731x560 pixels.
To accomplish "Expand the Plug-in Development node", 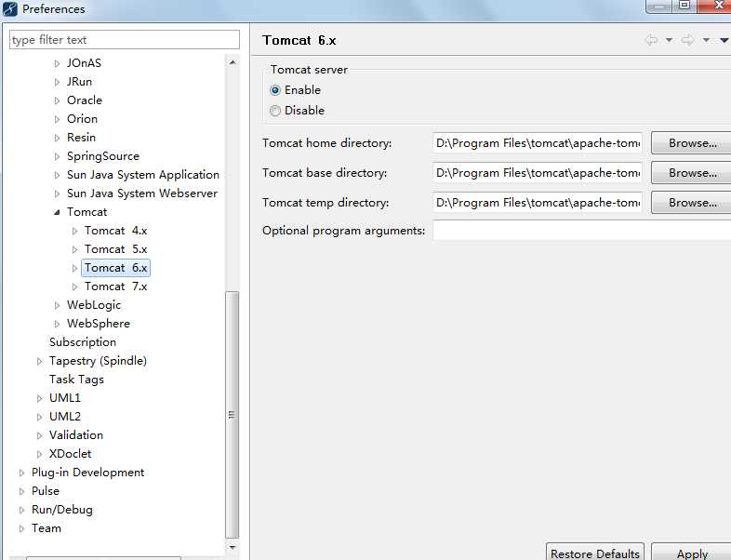I will click(21, 473).
